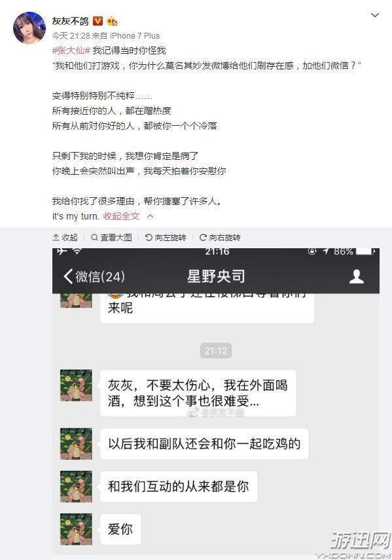
Task: Open the post options chevron menu
Action: pyautogui.click(x=374, y=15)
